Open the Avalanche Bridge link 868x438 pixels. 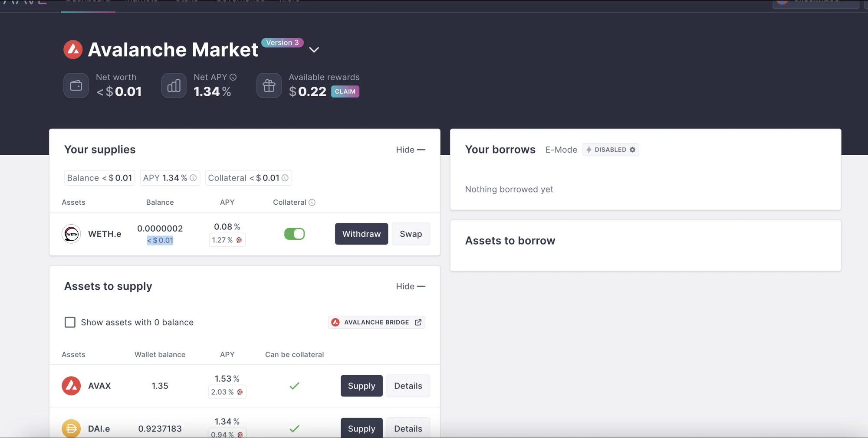tap(377, 322)
